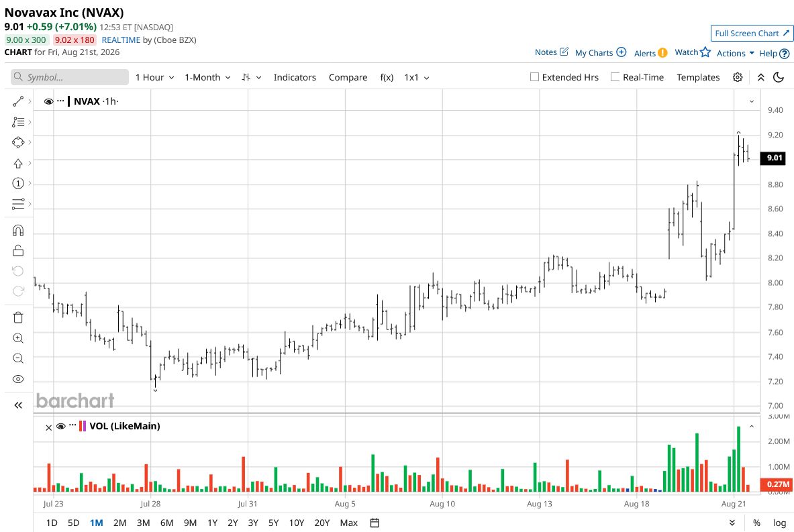Open the 1x1 grid layout dropdown
The height and width of the screenshot is (532, 794).
point(416,77)
